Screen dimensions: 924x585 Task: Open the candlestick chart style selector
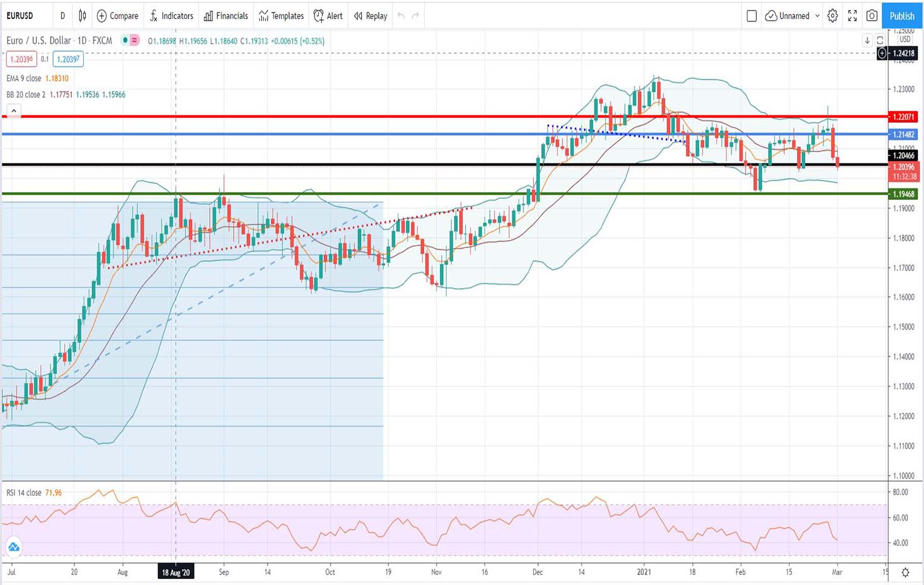tap(83, 16)
